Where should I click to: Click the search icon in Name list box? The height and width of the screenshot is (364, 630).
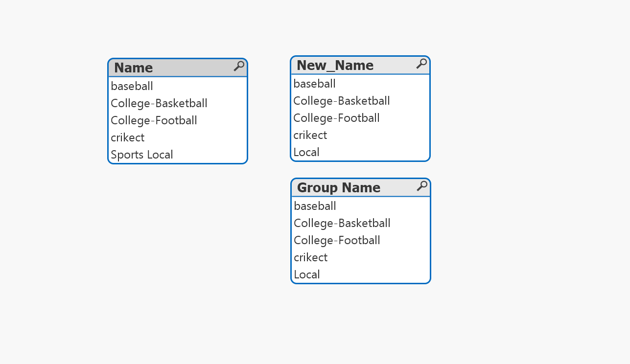(x=239, y=66)
